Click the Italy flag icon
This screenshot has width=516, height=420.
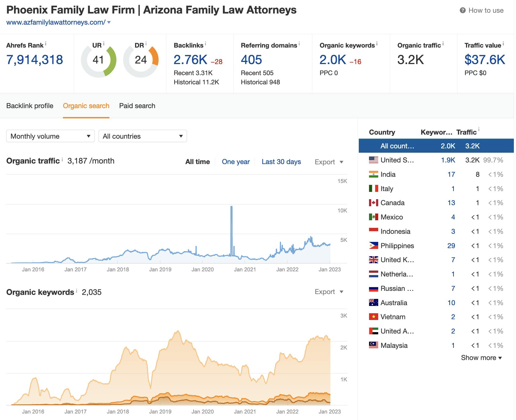click(373, 188)
